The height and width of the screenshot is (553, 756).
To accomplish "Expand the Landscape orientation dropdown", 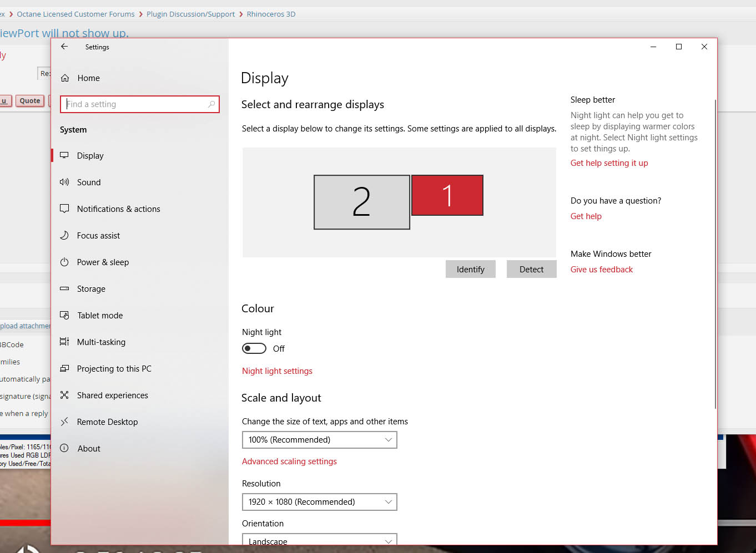I will 320,539.
